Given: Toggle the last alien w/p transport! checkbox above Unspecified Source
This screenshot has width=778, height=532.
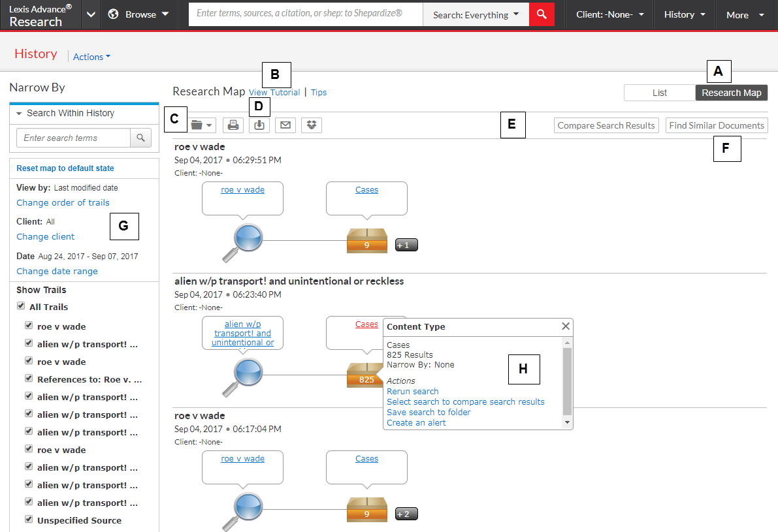Looking at the screenshot, I should (29, 502).
